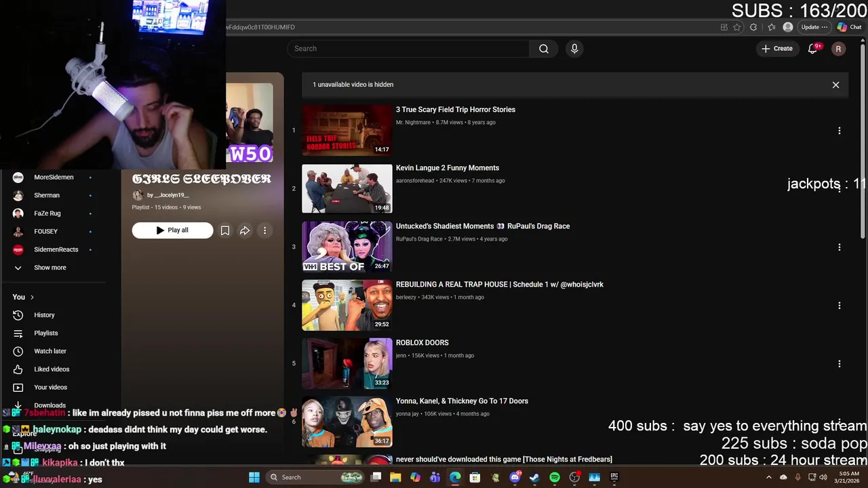Open SidemenReacts channel subscription

[x=56, y=249]
